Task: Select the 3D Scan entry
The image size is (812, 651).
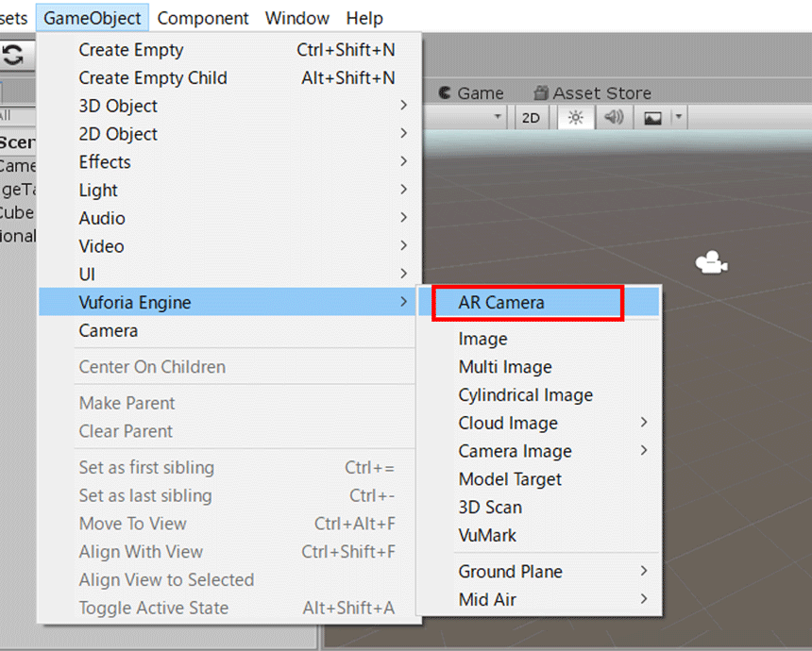Action: point(538,508)
